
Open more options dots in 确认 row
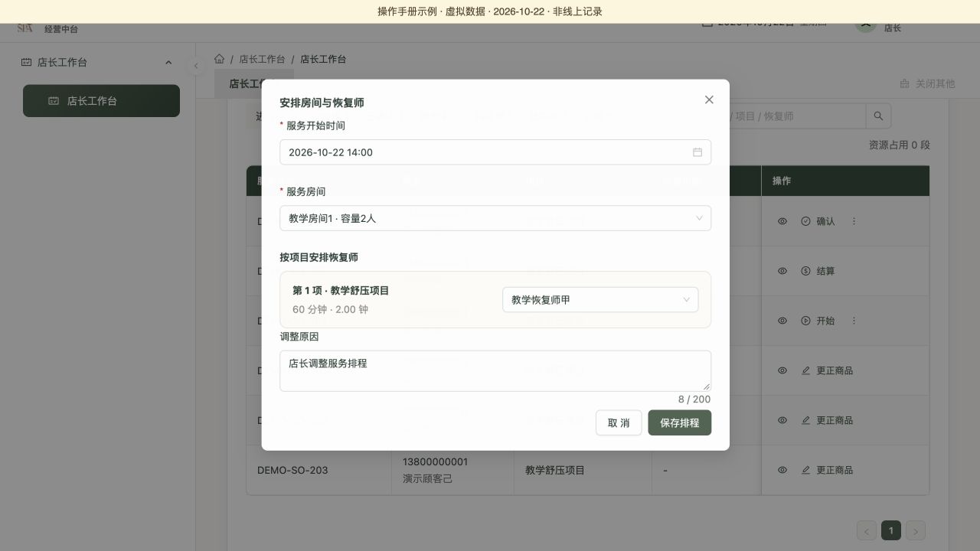pos(854,221)
